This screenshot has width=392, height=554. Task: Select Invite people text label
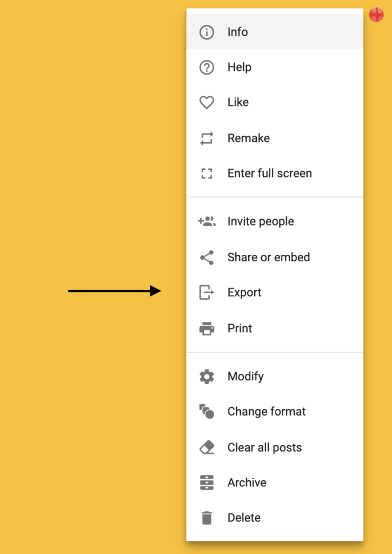[261, 221]
